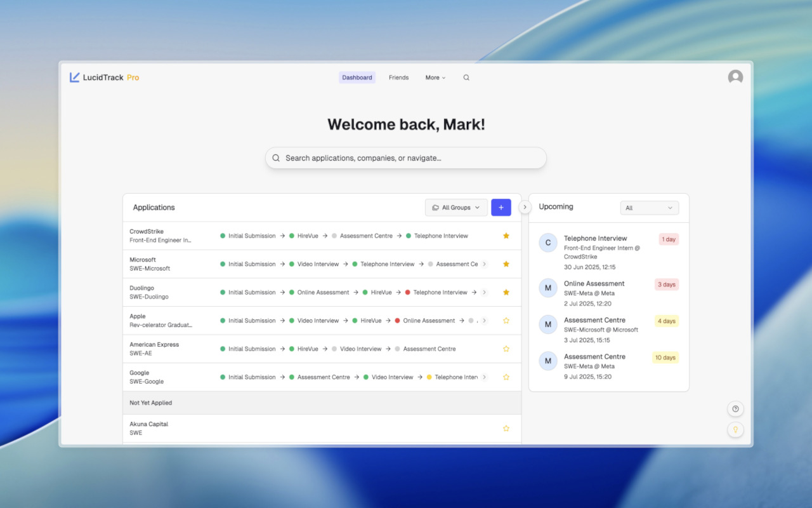812x508 pixels.
Task: Favorite the Apple Rev-celerator application
Action: (506, 320)
